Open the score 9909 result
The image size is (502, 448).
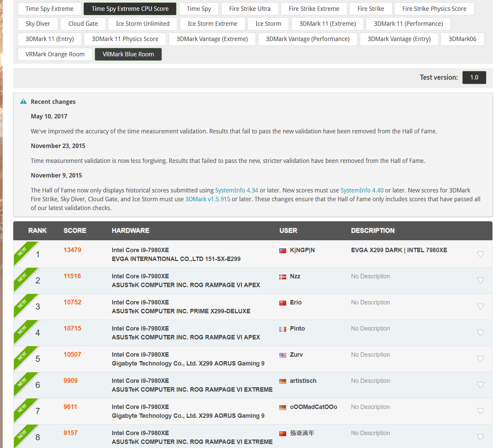pyautogui.click(x=71, y=381)
